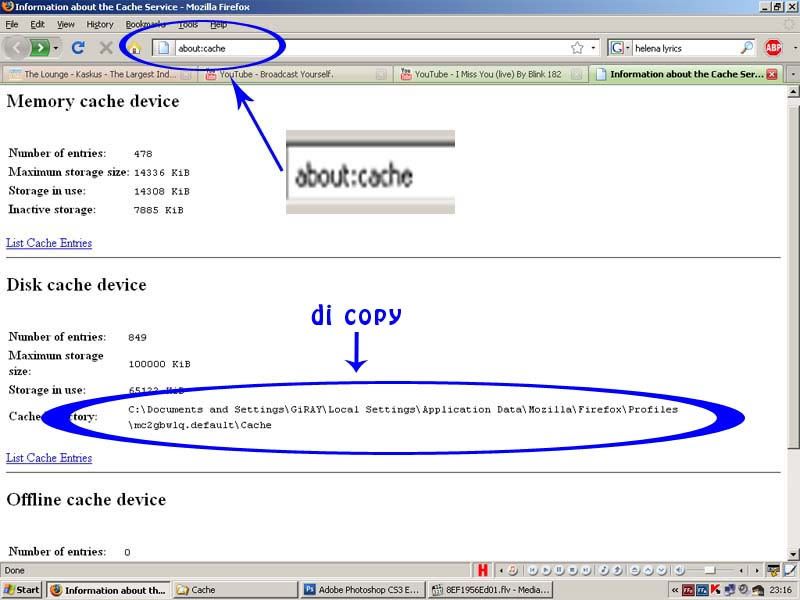The height and width of the screenshot is (600, 800).
Task: Open the address bar history dropdown
Action: coord(593,48)
